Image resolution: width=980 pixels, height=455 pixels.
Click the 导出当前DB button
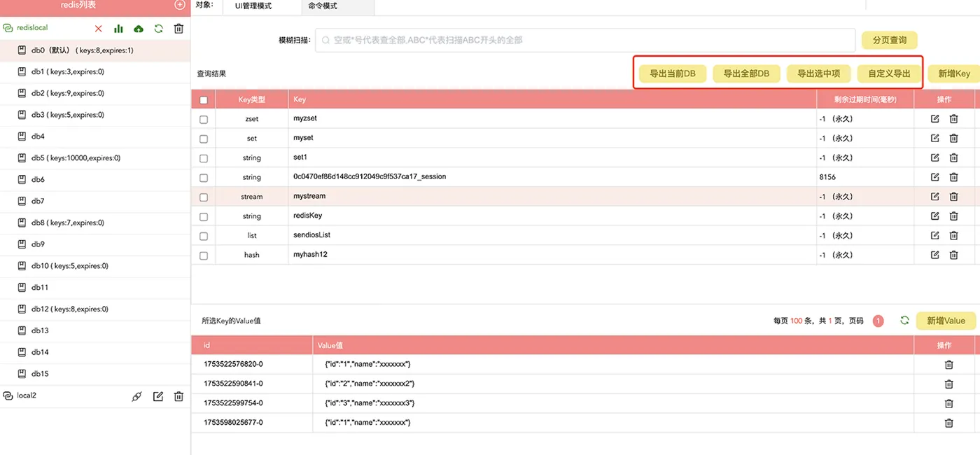[x=672, y=73]
